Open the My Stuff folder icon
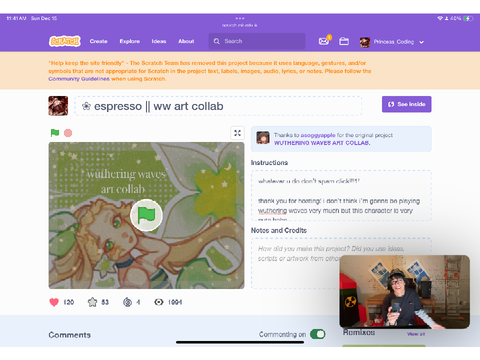 tap(344, 41)
